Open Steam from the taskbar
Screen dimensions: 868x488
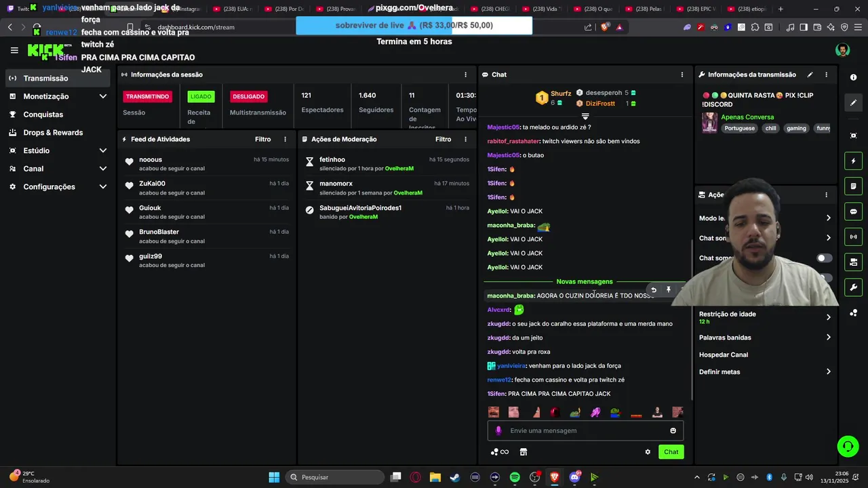pos(454,477)
